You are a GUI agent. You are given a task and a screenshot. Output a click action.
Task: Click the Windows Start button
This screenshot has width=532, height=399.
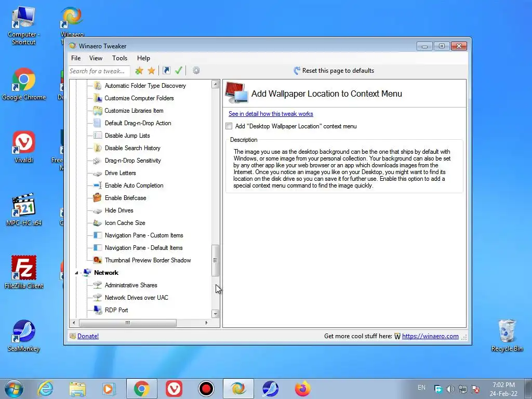tap(14, 389)
